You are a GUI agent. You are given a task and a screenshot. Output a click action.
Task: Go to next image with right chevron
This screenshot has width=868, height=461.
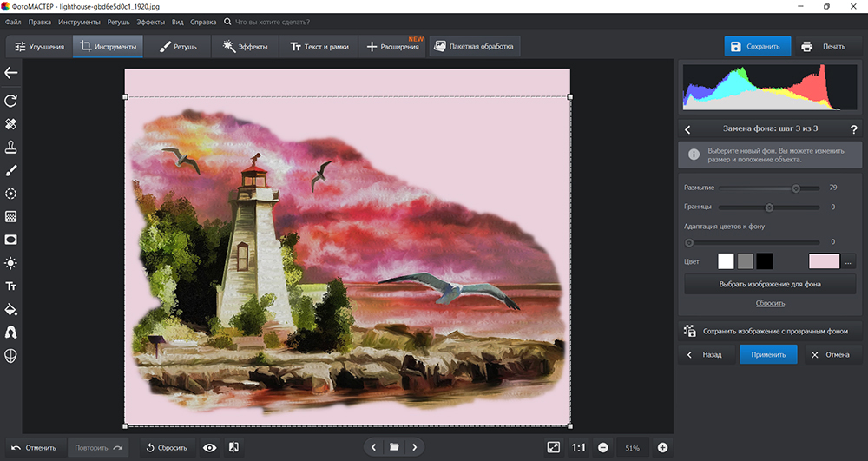pyautogui.click(x=415, y=447)
